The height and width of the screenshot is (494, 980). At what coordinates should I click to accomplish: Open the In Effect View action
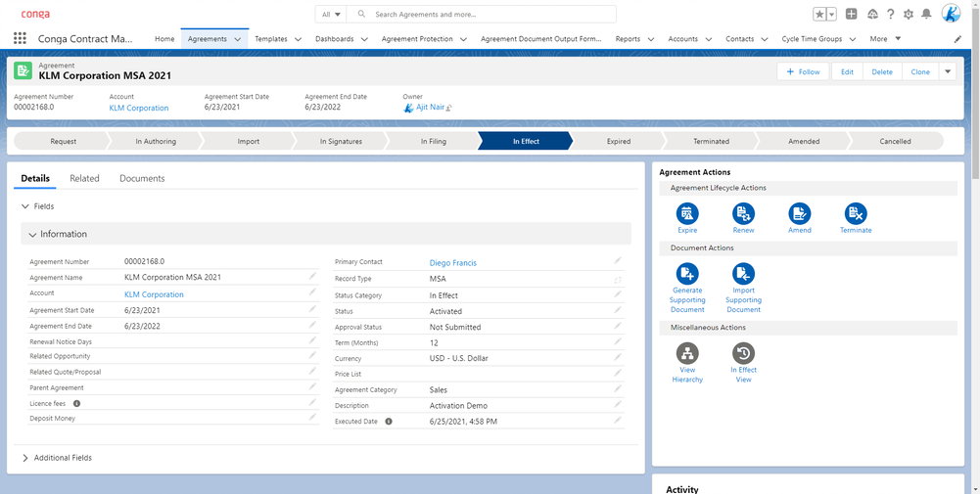743,353
